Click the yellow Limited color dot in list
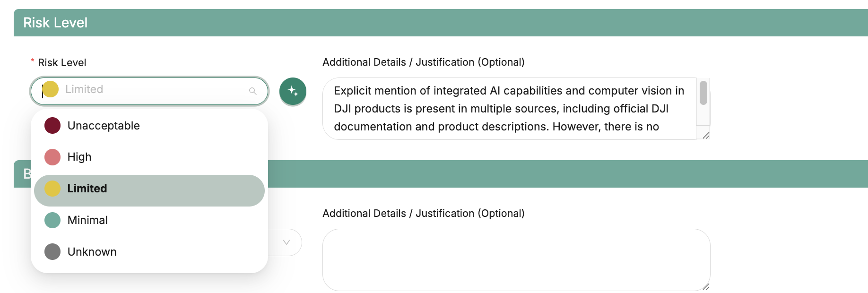Viewport: 868px width, 293px height. pos(52,189)
